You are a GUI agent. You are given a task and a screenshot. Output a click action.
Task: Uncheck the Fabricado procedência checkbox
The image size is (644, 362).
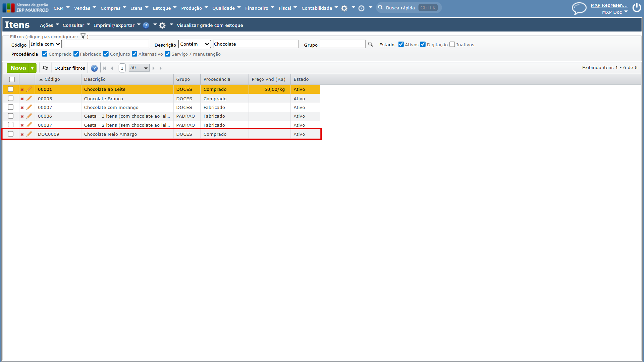pyautogui.click(x=76, y=54)
